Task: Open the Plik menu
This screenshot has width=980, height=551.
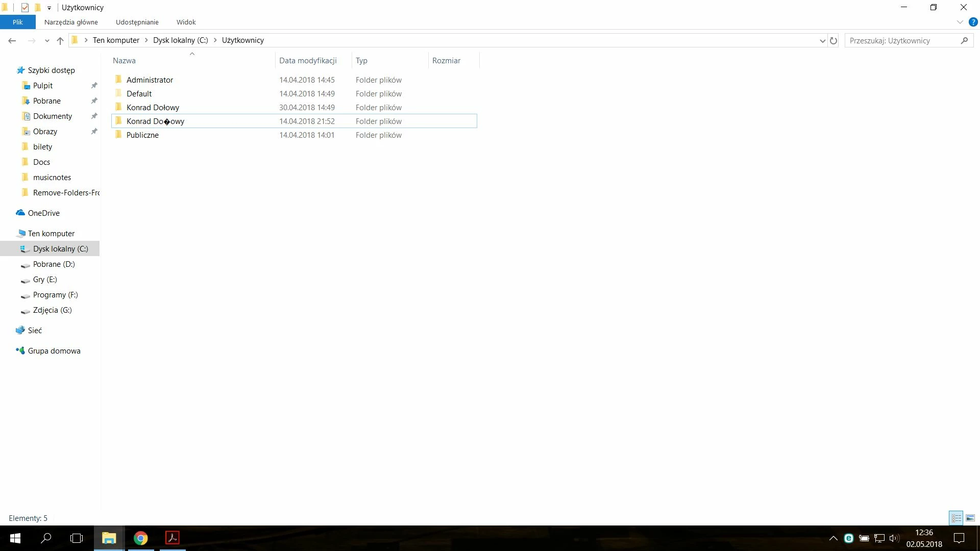Action: (18, 22)
